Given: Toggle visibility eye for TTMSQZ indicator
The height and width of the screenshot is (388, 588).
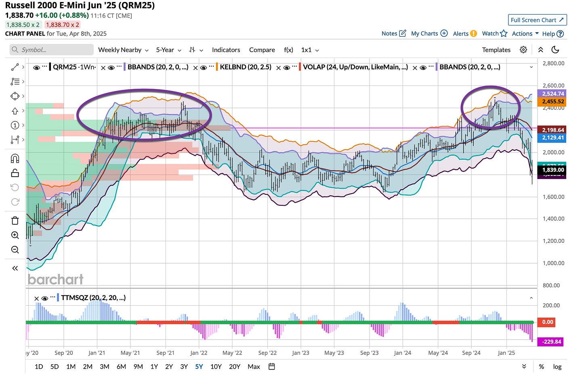Looking at the screenshot, I should point(45,298).
